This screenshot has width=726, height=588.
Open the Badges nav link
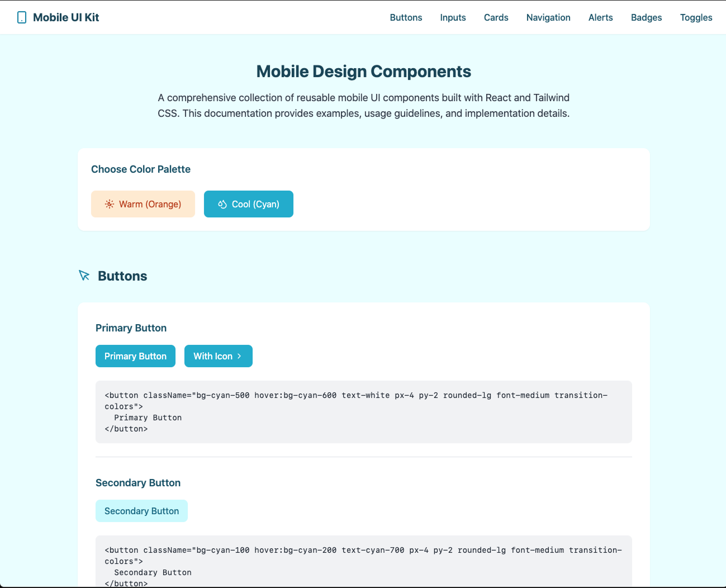647,17
